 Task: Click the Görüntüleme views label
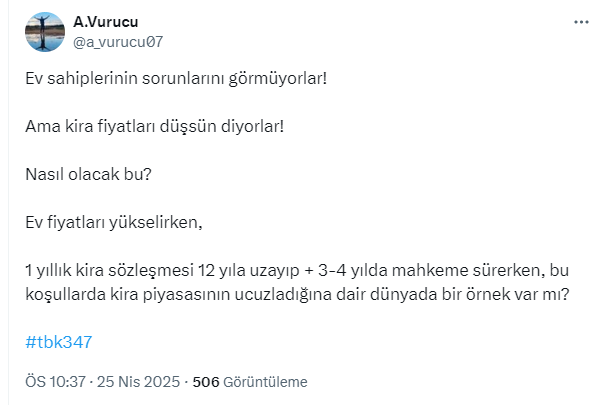tap(265, 382)
